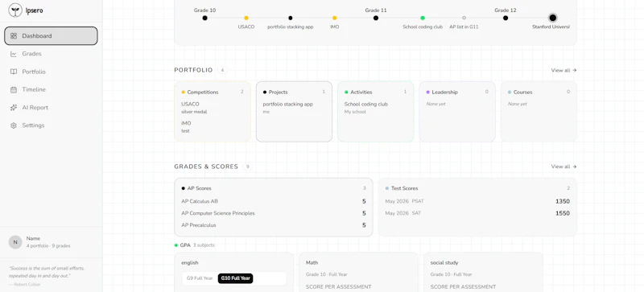This screenshot has width=644, height=292.
Task: Select the Grade 12 timeline marker
Action: tap(506, 18)
